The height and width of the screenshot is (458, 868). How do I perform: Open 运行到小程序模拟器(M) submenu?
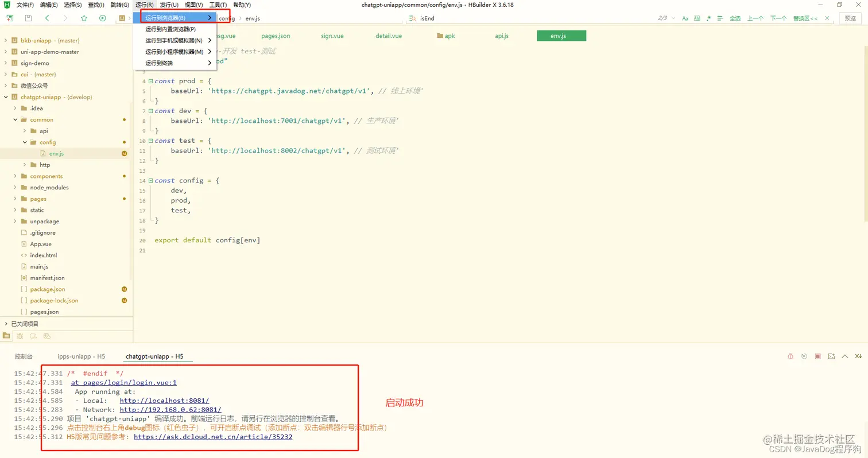[175, 52]
